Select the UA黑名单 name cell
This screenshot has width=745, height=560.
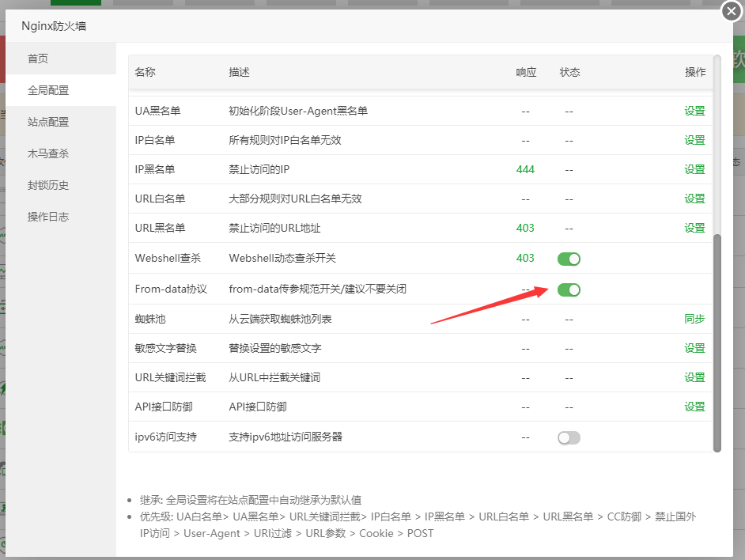coord(157,112)
